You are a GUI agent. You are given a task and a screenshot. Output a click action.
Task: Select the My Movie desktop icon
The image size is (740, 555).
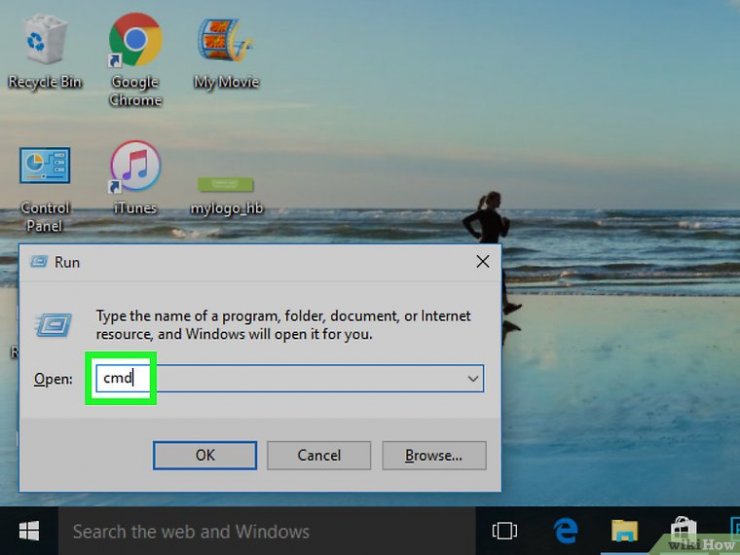tap(227, 53)
